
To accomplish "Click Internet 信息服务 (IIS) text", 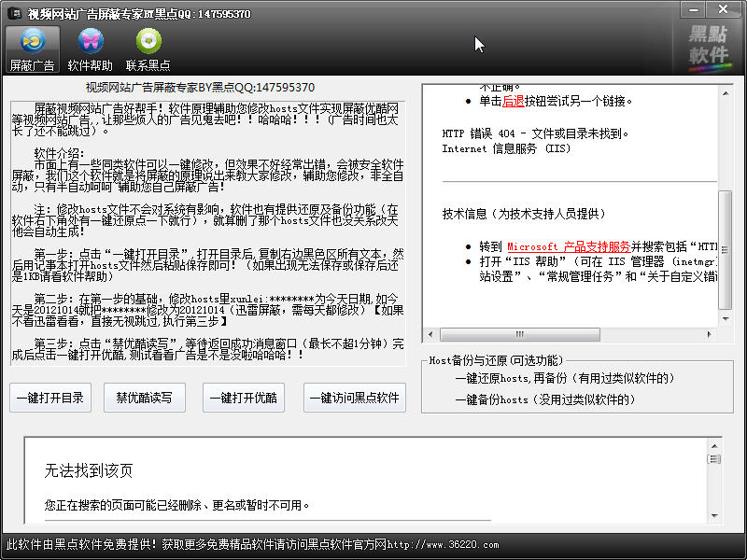I will 506,148.
